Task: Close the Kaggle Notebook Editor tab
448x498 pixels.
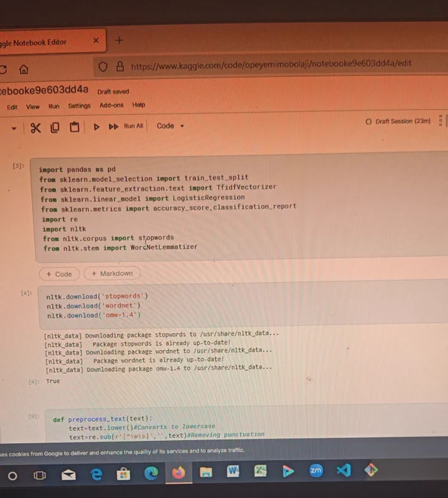Action: [96, 40]
